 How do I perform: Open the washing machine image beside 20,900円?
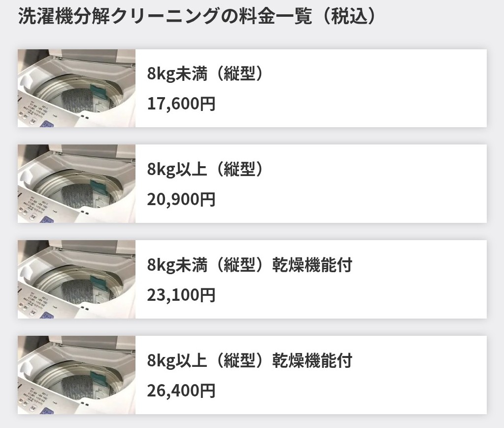tap(76, 183)
